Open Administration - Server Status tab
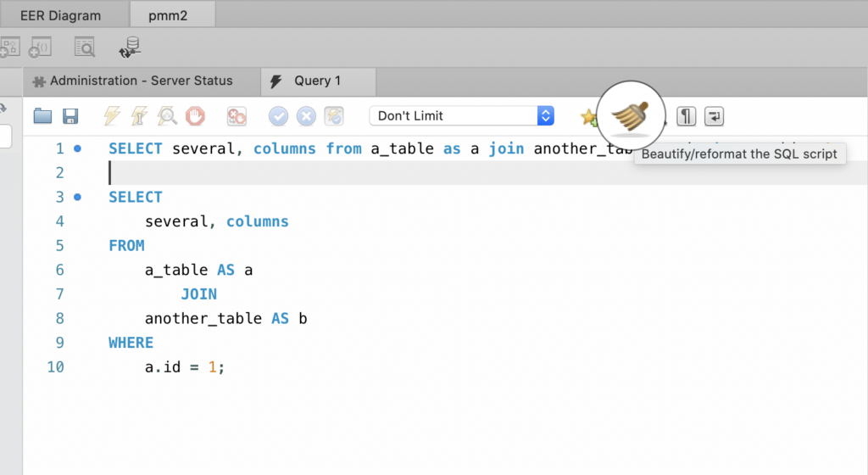The height and width of the screenshot is (475, 868). coord(142,81)
